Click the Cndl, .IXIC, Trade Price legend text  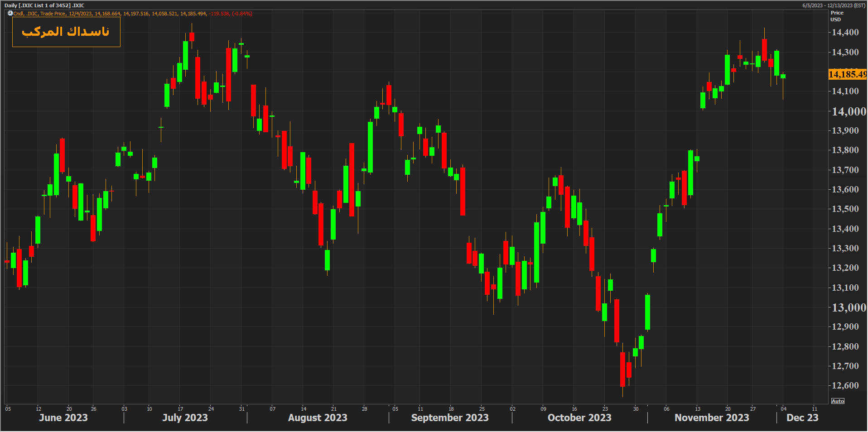coord(40,14)
